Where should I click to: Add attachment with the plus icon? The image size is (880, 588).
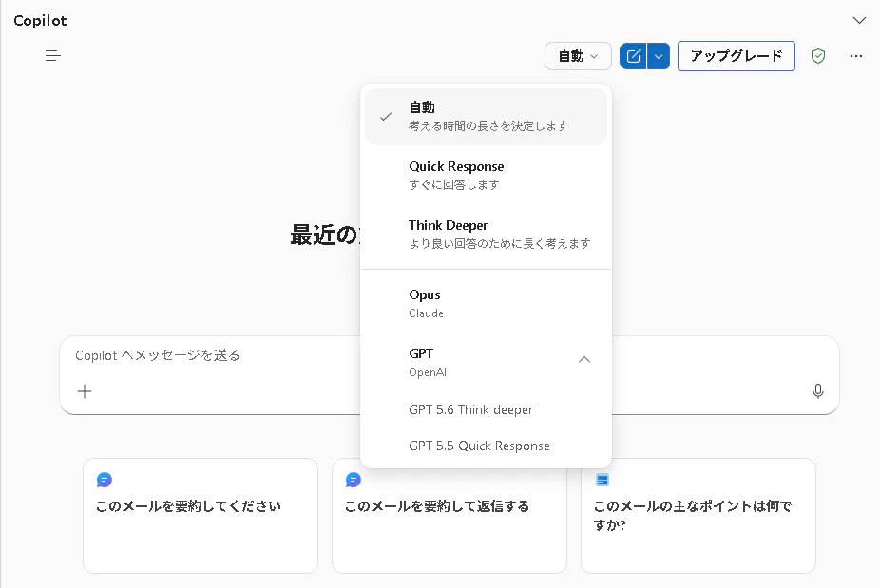(85, 391)
